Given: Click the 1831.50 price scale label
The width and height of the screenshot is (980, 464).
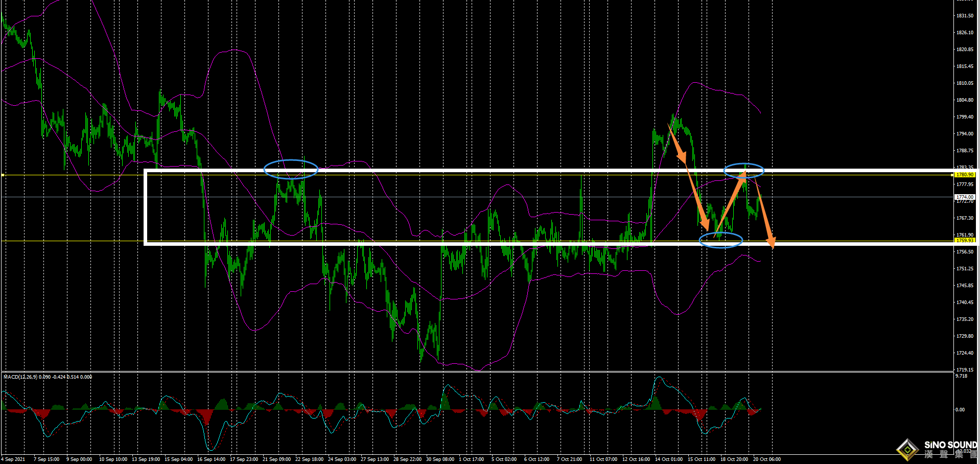Looking at the screenshot, I should [965, 16].
